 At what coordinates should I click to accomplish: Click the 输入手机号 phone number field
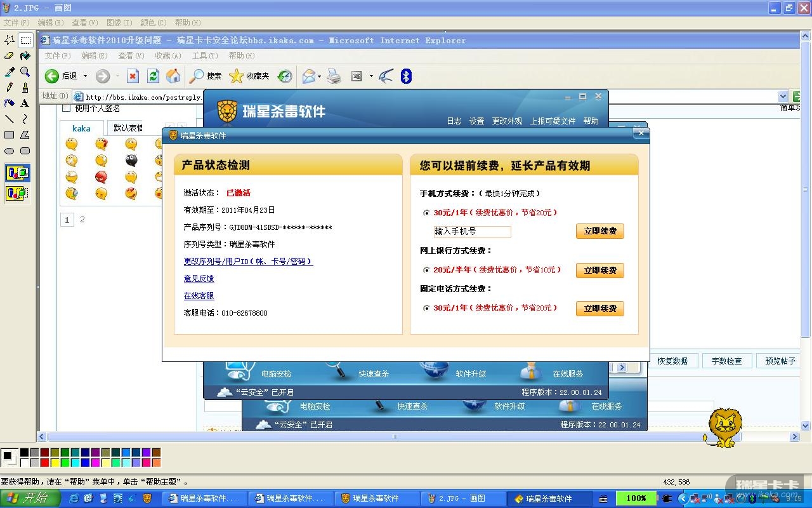(x=472, y=232)
